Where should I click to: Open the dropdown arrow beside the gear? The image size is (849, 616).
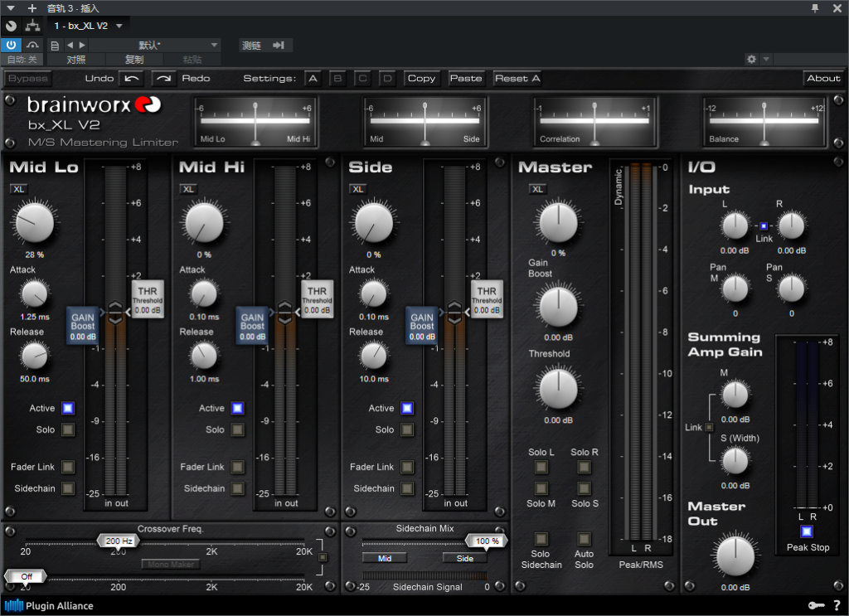765,59
